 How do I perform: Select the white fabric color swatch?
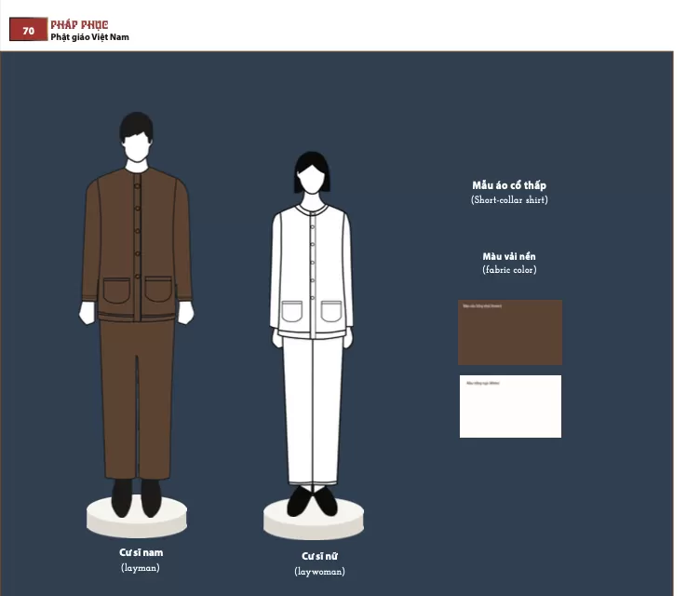point(510,406)
